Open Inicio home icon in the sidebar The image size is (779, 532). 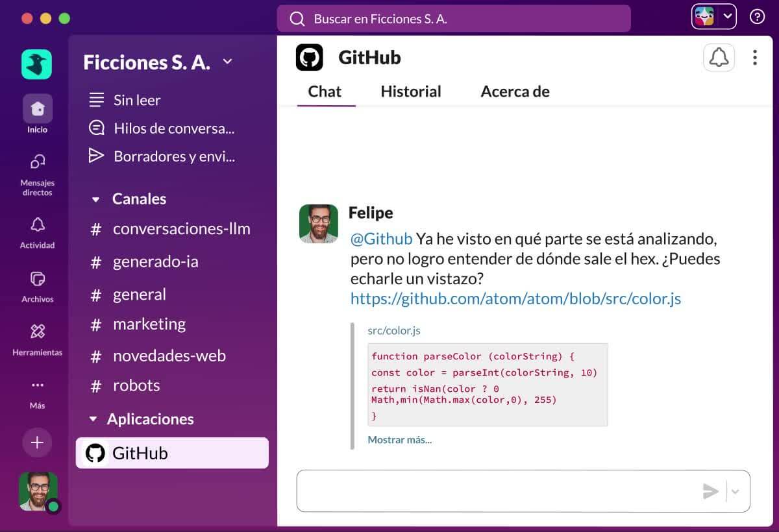click(38, 108)
